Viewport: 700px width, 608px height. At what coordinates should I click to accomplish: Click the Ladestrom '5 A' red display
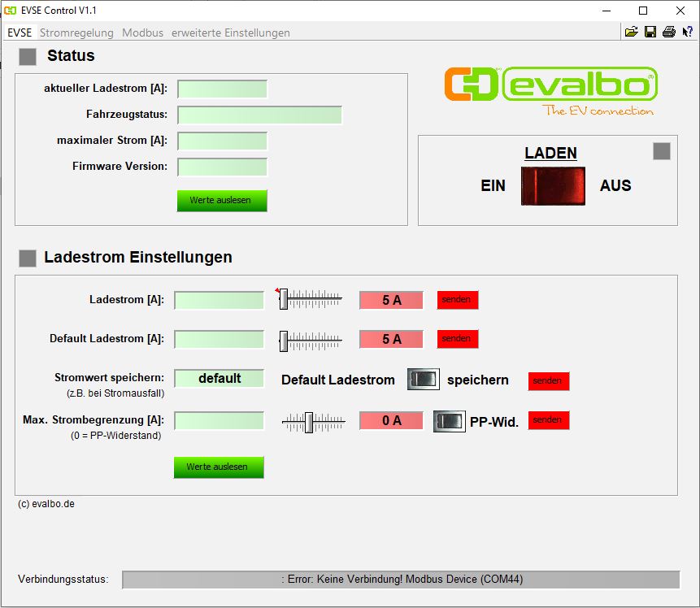[391, 300]
